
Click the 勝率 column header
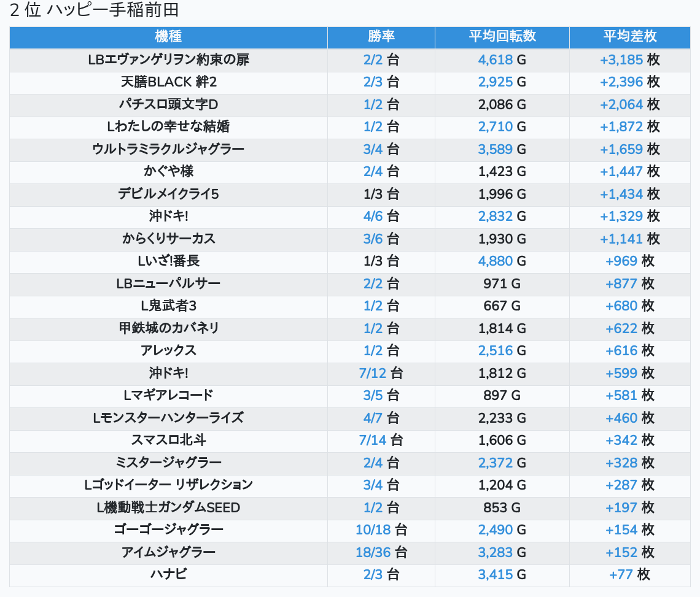(x=381, y=37)
